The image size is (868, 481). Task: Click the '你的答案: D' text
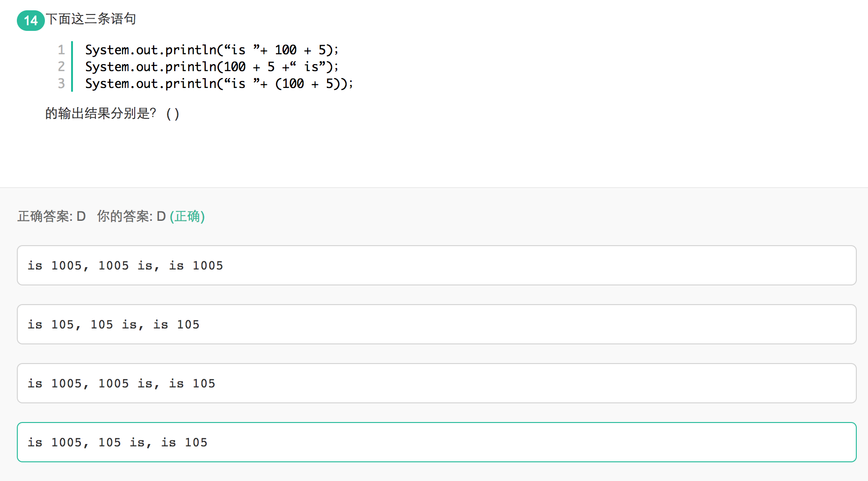coord(131,216)
